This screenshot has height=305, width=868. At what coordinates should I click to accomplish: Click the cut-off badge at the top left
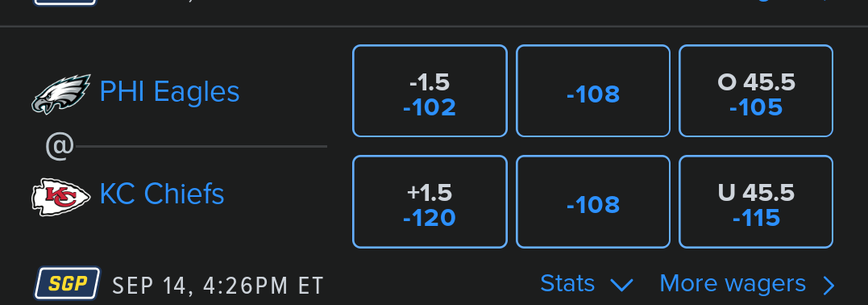[x=64, y=2]
